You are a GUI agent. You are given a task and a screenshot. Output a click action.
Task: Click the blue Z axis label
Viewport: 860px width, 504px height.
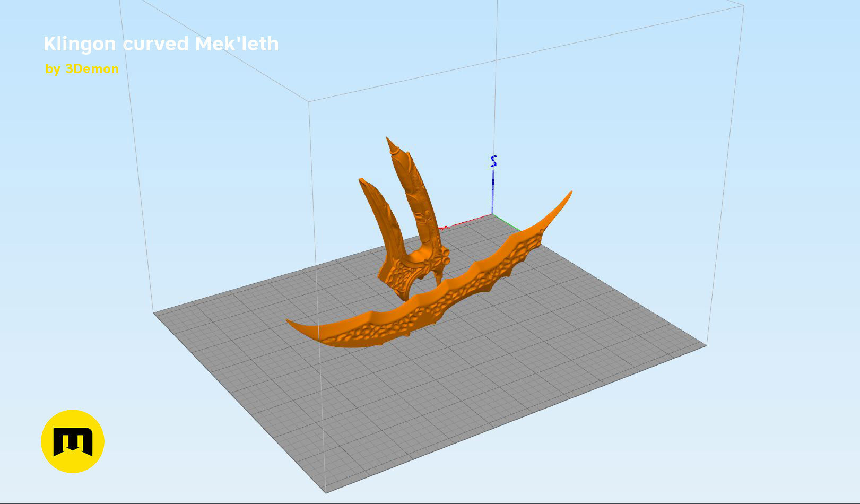[x=494, y=161]
